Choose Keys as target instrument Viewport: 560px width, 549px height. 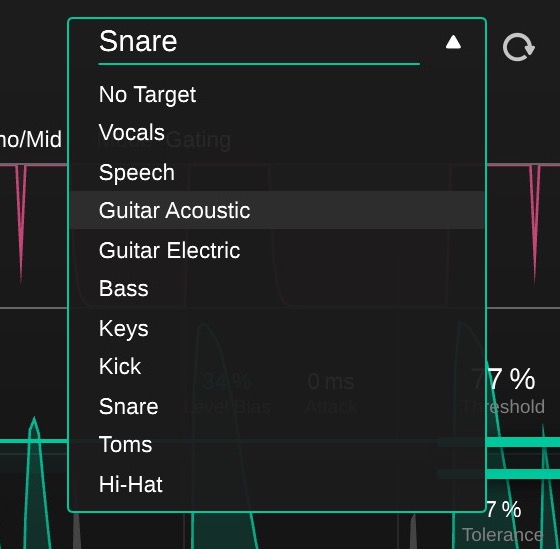277,328
